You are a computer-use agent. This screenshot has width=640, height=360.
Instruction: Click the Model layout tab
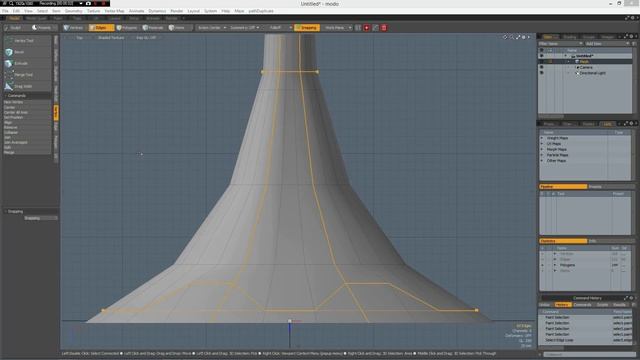click(14, 18)
